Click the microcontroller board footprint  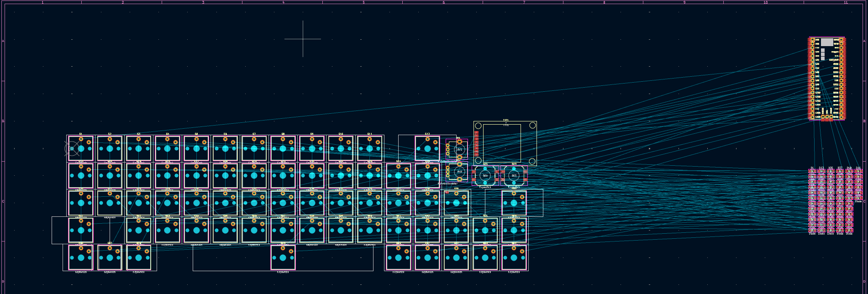tap(827, 78)
